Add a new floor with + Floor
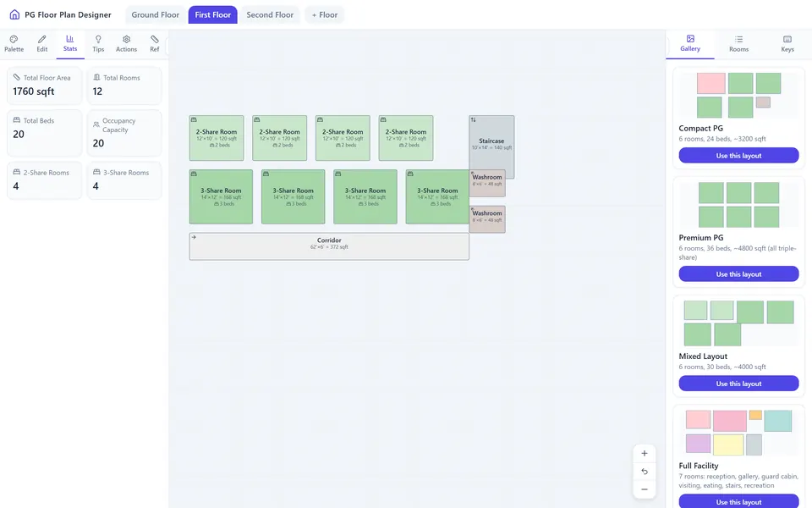Screen dimensions: 812x508 [x=325, y=14]
